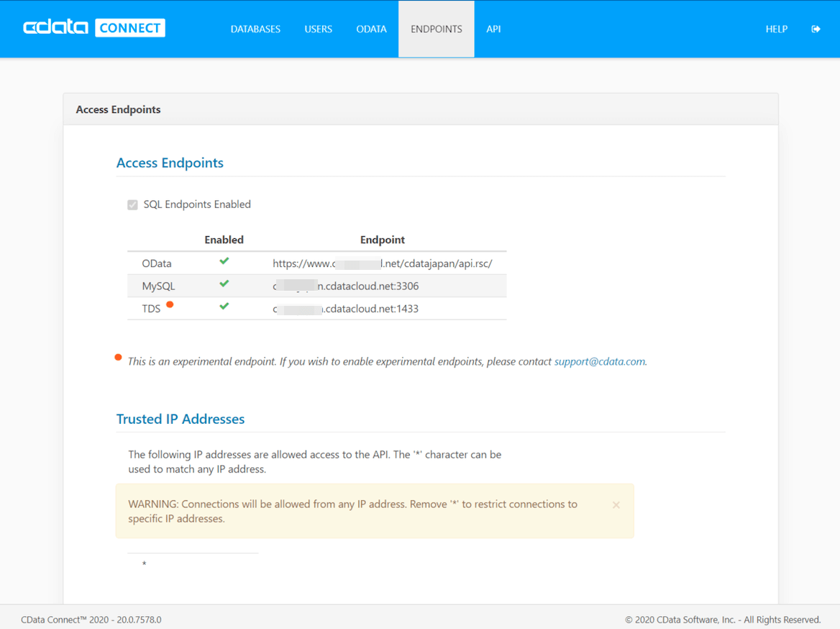Toggle SQL Endpoints Enabled checkbox
Screen dimensions: 840x629
132,205
